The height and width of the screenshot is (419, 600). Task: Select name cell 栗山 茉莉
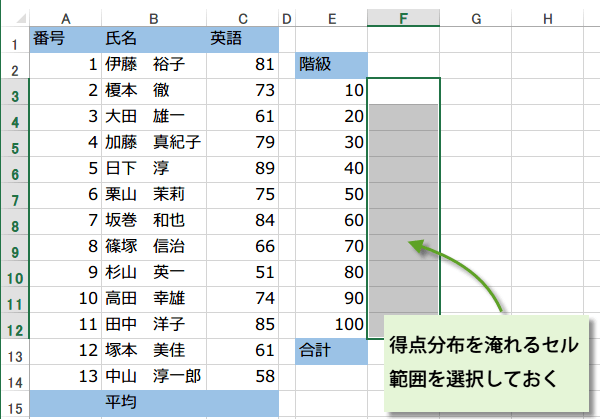coord(154,196)
